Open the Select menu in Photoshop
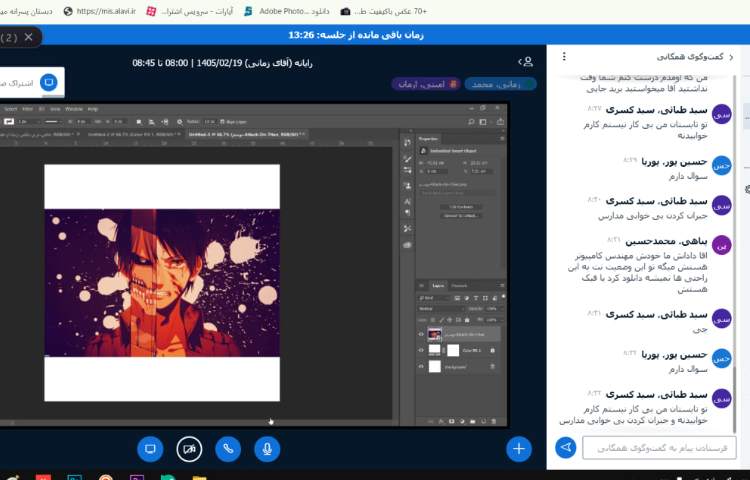This screenshot has width=750, height=480. coord(11,109)
